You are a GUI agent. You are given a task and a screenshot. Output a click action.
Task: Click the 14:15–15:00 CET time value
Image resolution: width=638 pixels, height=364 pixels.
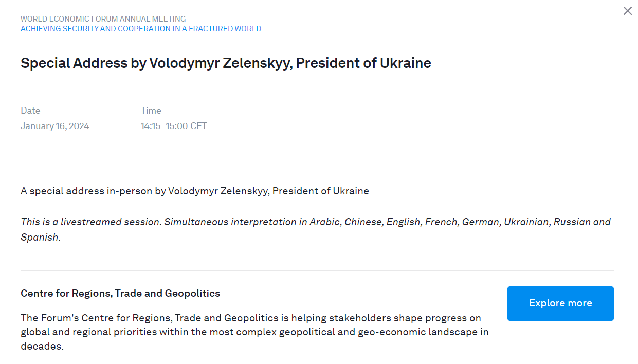coord(174,125)
